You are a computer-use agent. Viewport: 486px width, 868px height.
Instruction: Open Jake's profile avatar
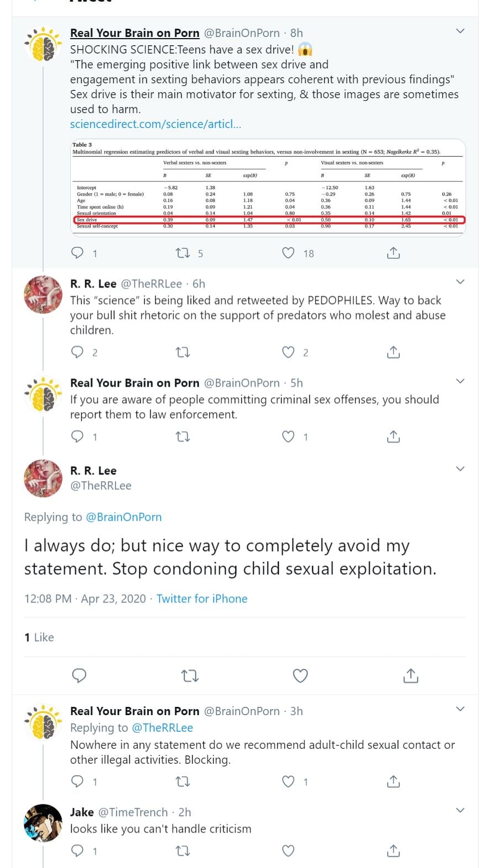(x=43, y=823)
